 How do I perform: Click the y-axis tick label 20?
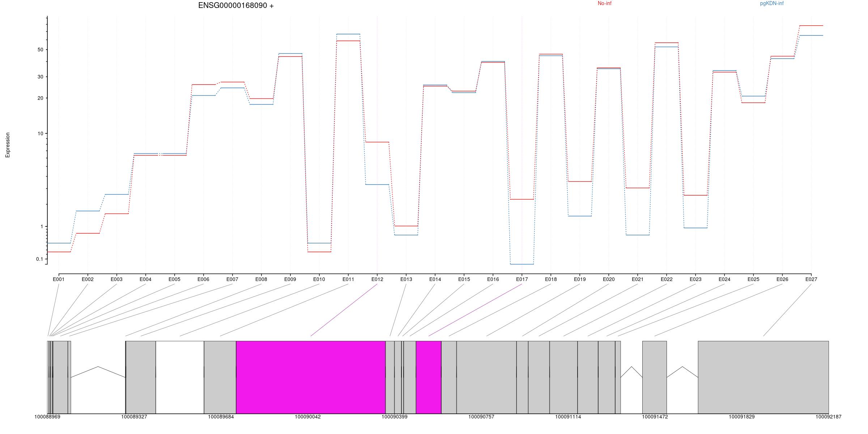(40, 98)
